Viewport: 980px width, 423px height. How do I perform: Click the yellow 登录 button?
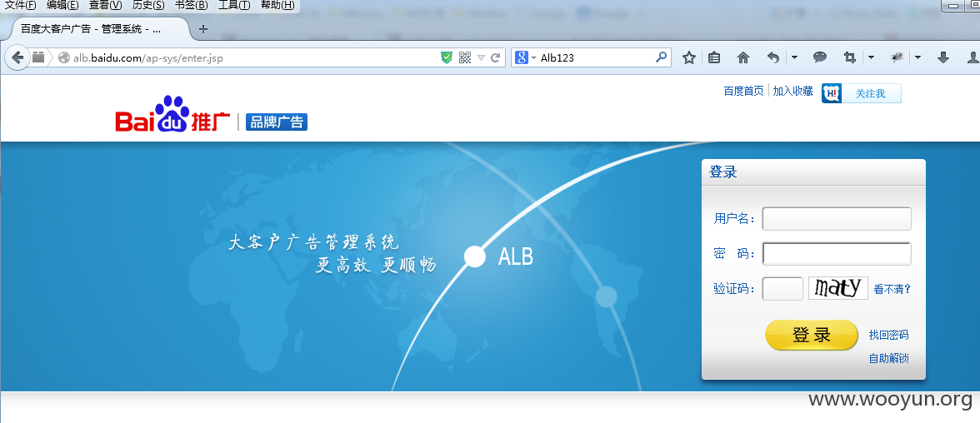[x=812, y=335]
